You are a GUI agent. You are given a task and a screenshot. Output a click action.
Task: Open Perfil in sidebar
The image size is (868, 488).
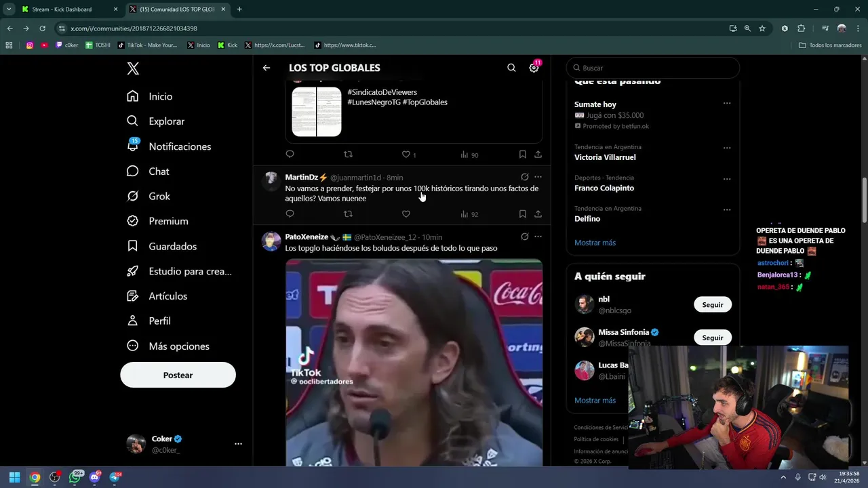tap(149, 321)
